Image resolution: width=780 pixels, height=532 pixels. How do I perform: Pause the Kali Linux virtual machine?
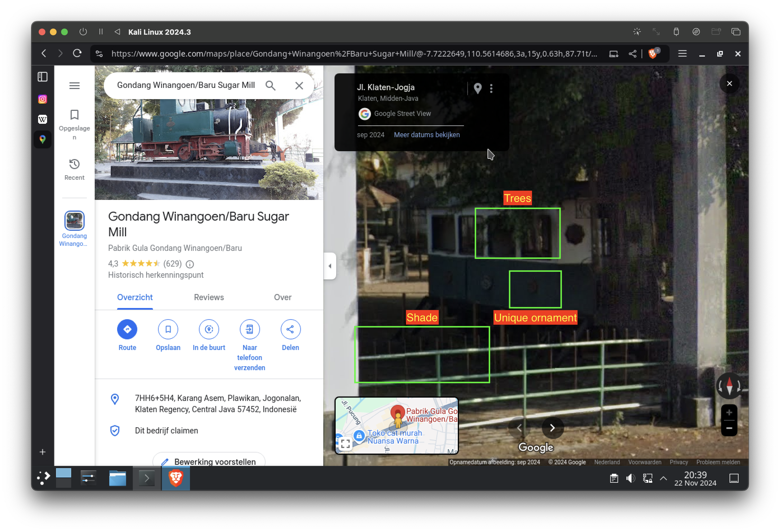[101, 32]
